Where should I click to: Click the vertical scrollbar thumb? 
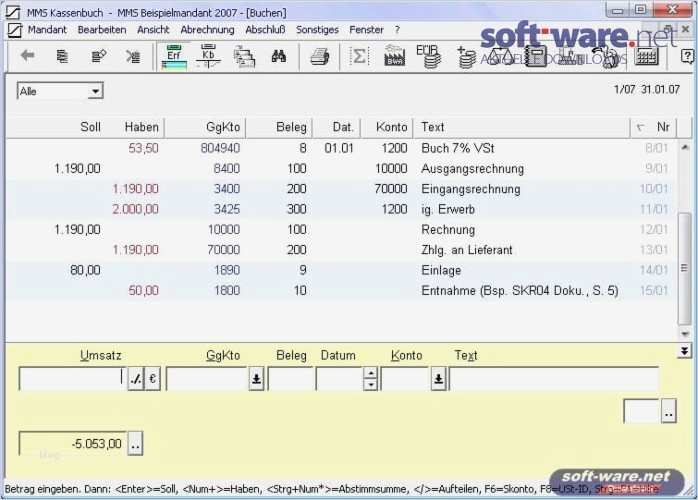click(685, 268)
